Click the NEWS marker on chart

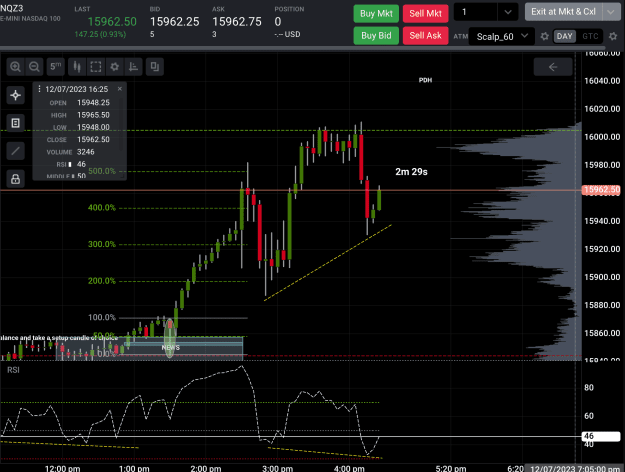click(171, 348)
